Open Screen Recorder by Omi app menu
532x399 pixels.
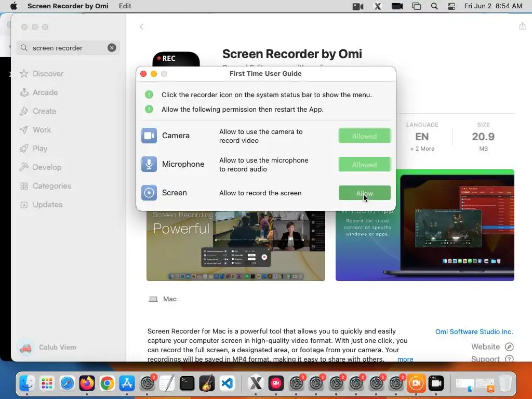68,6
